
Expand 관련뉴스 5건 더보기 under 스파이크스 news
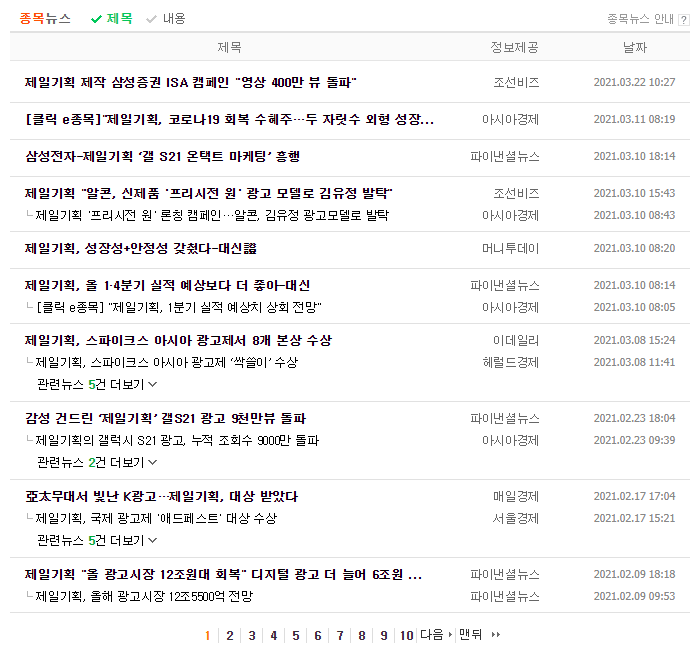(x=97, y=384)
